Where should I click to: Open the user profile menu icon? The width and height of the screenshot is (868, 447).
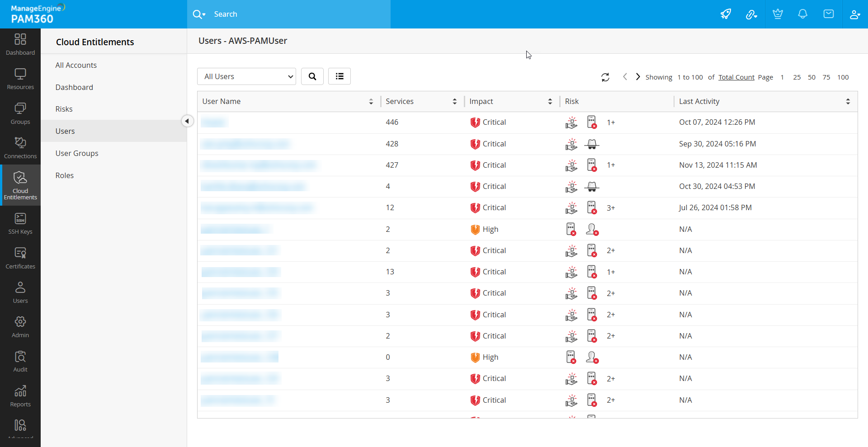[x=854, y=14]
